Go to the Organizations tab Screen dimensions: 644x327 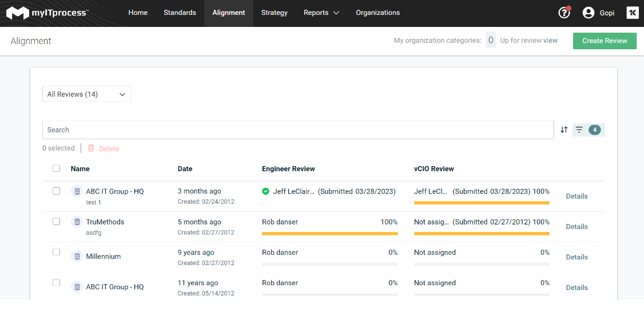tap(377, 13)
